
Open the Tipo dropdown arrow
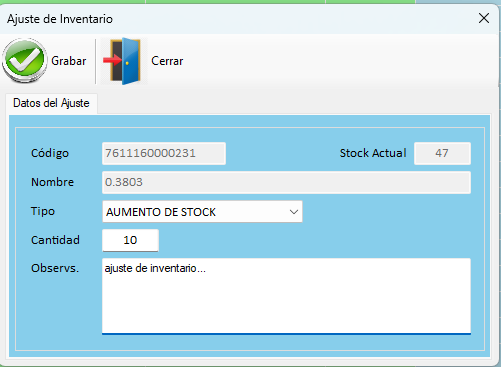[x=294, y=212]
